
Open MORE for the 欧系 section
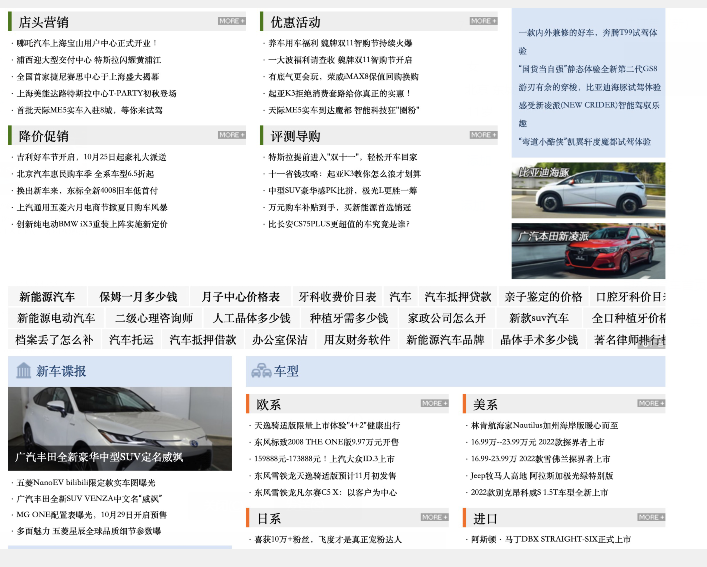point(435,403)
